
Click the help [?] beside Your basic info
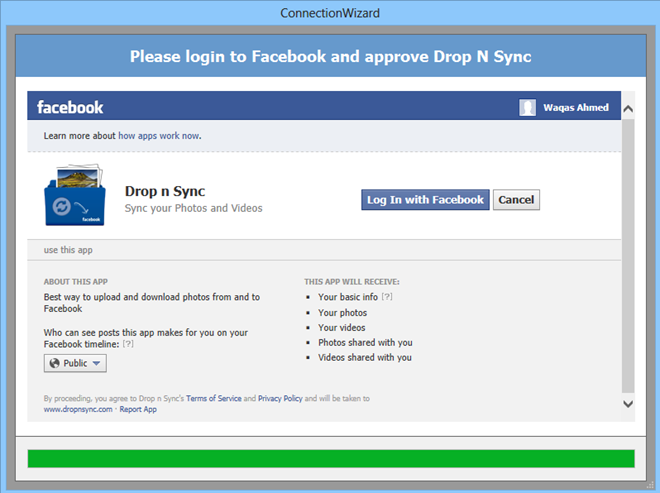387,297
